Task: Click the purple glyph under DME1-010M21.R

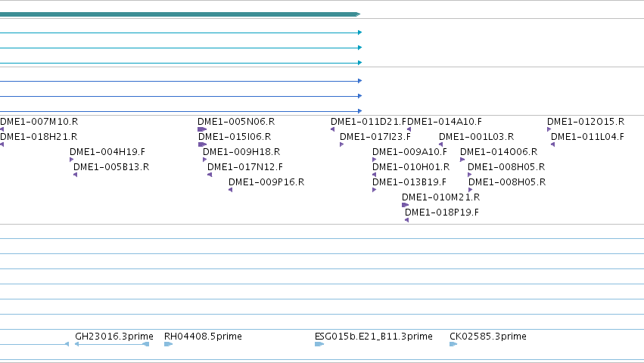Action: coord(406,205)
